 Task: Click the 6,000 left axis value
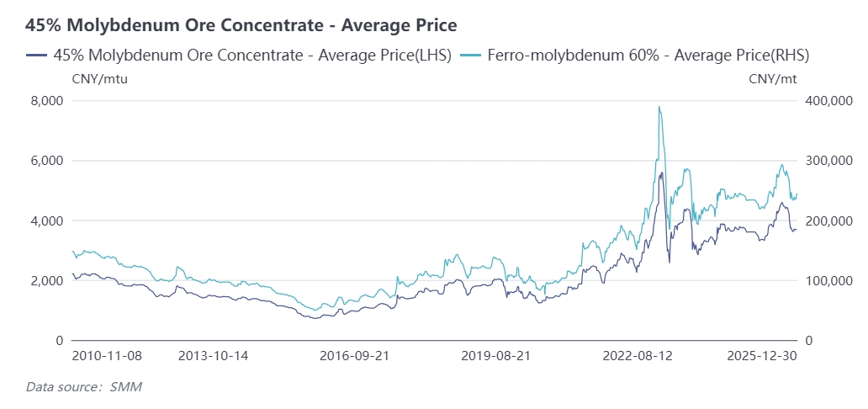click(47, 161)
